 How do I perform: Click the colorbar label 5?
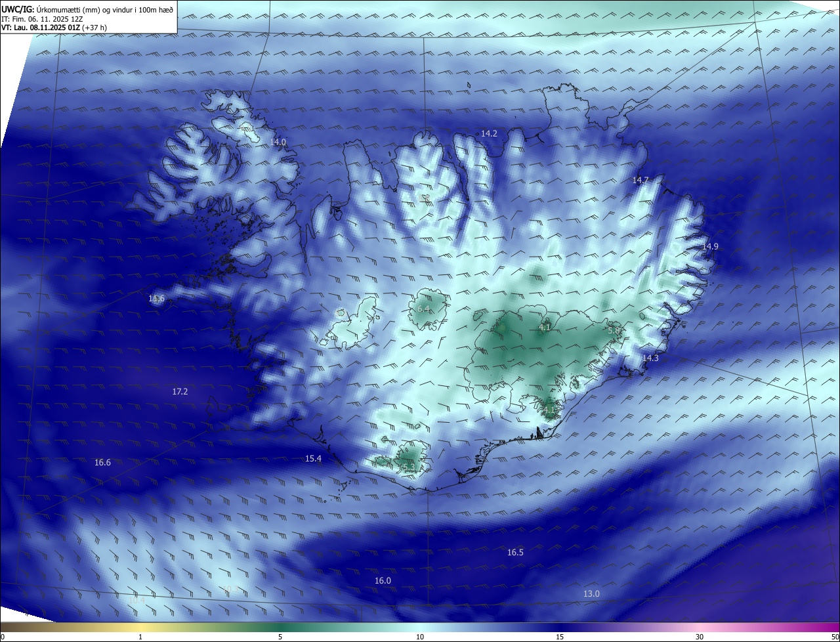tap(280, 637)
